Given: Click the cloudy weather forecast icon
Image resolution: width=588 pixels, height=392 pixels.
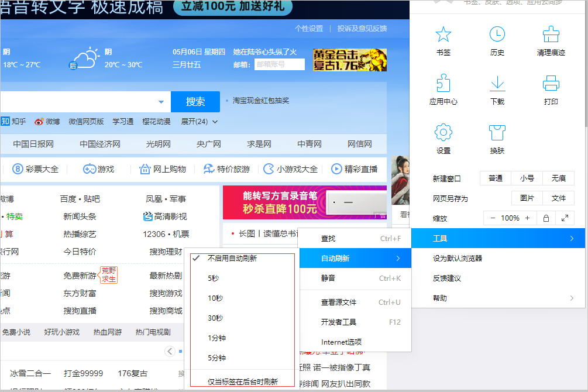Looking at the screenshot, I should pyautogui.click(x=84, y=58).
